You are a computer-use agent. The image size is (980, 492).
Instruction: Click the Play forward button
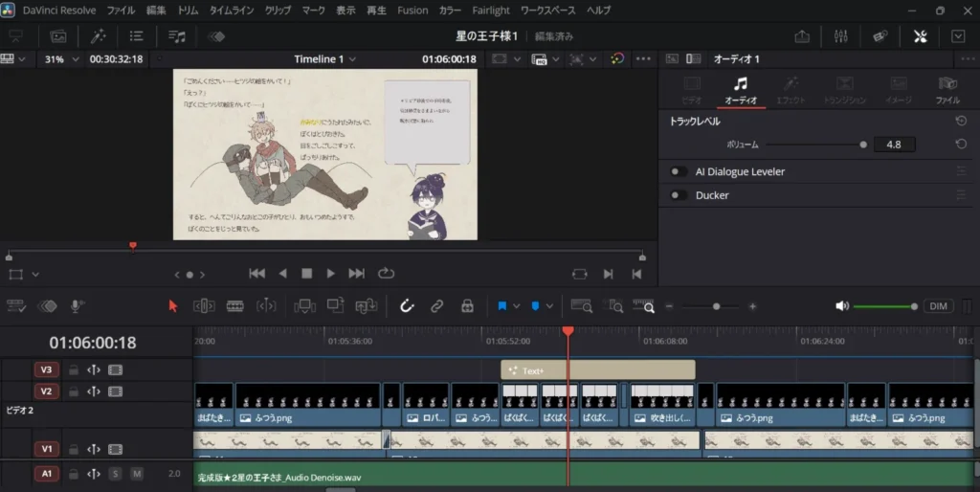tap(330, 273)
